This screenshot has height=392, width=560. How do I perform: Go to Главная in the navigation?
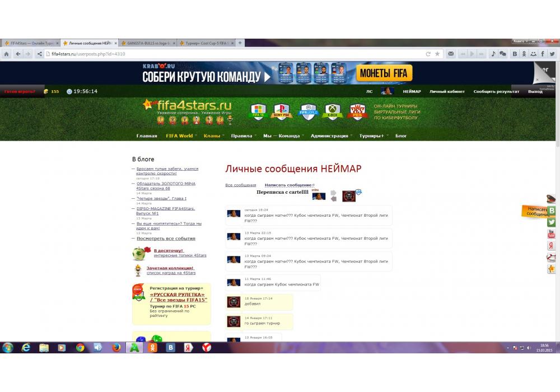click(x=147, y=136)
